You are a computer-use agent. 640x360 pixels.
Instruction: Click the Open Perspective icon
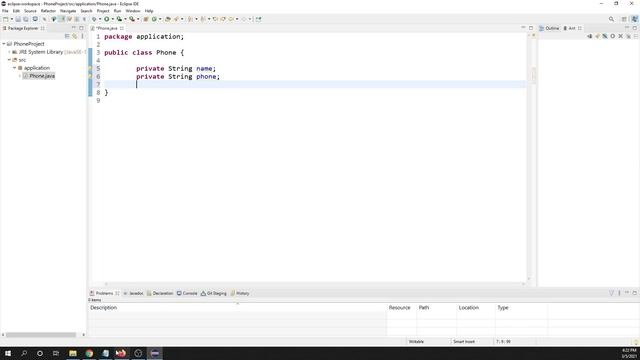coord(624,19)
